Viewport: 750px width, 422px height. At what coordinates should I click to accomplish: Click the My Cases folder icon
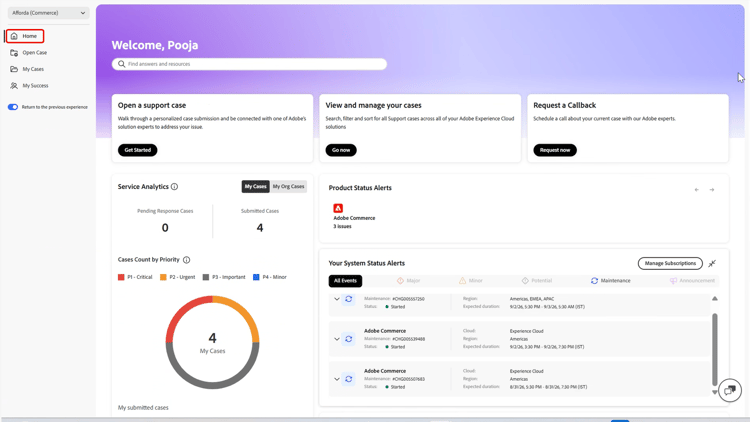(x=14, y=69)
